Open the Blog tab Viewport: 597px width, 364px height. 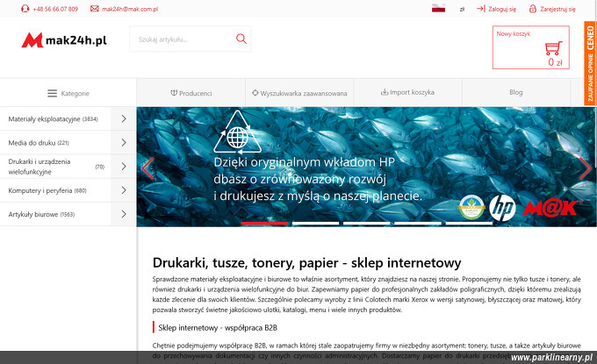coord(516,92)
